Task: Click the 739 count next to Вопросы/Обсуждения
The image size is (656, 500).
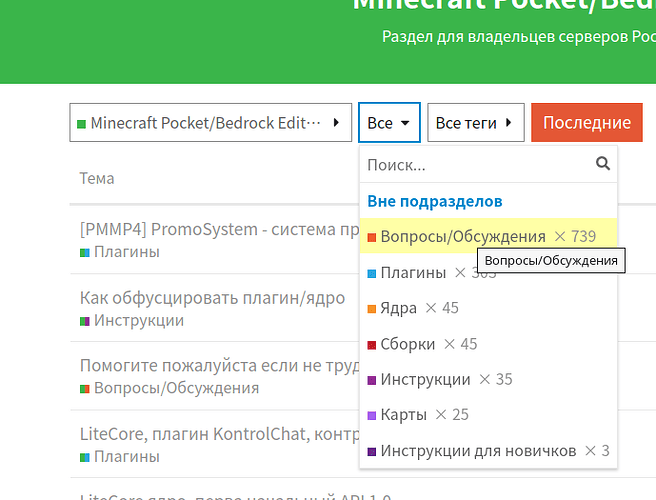Action: coord(584,236)
